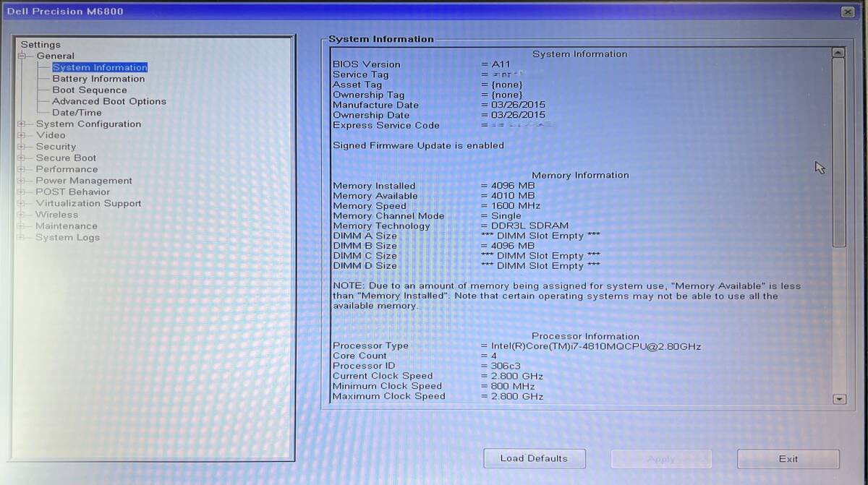Select the Secure Boot label
The width and height of the screenshot is (868, 485).
[66, 158]
